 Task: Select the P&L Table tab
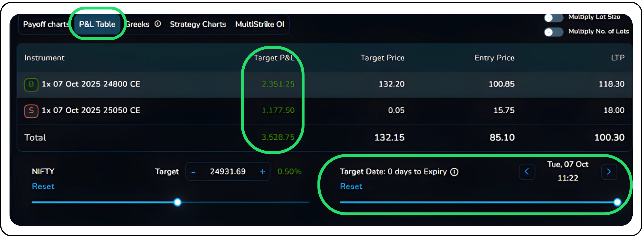point(97,24)
